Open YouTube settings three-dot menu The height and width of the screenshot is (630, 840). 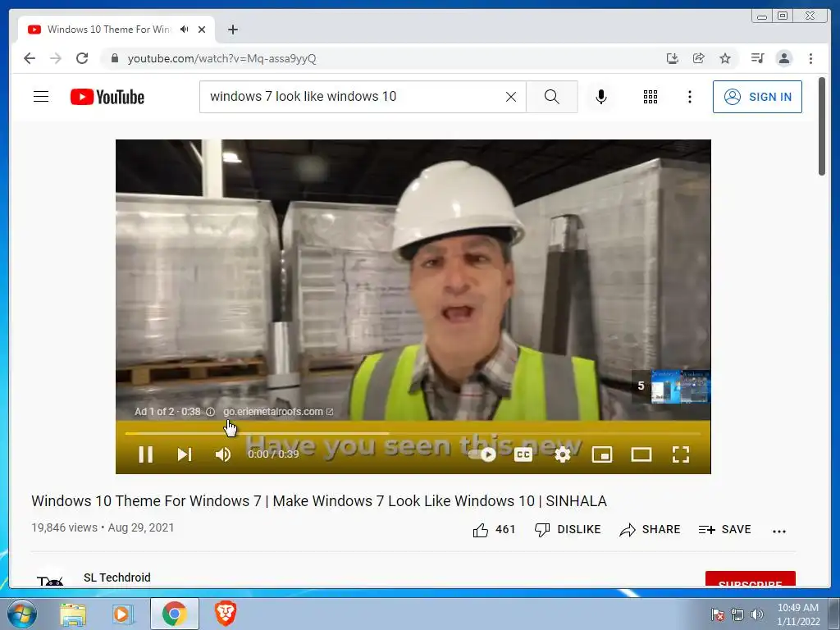click(690, 97)
